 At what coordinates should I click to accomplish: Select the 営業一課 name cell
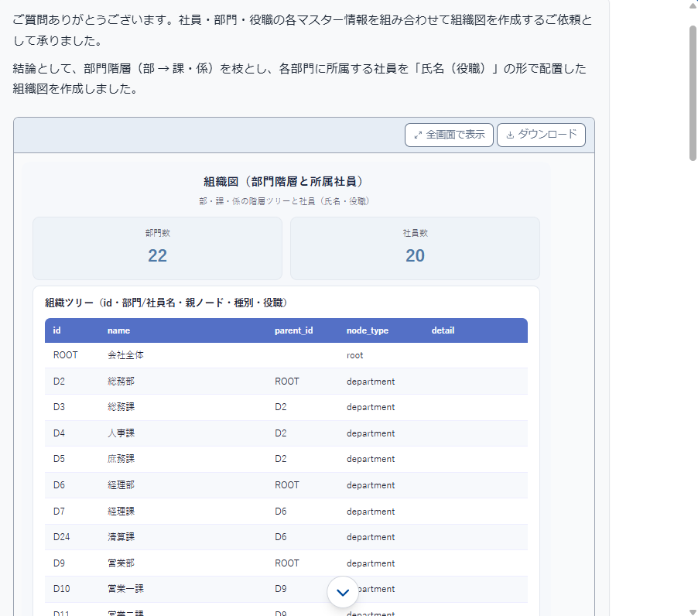click(125, 589)
